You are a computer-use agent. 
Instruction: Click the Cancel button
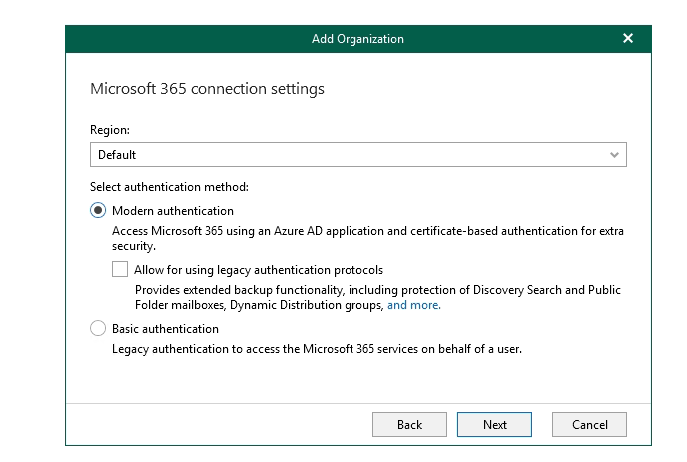[589, 424]
